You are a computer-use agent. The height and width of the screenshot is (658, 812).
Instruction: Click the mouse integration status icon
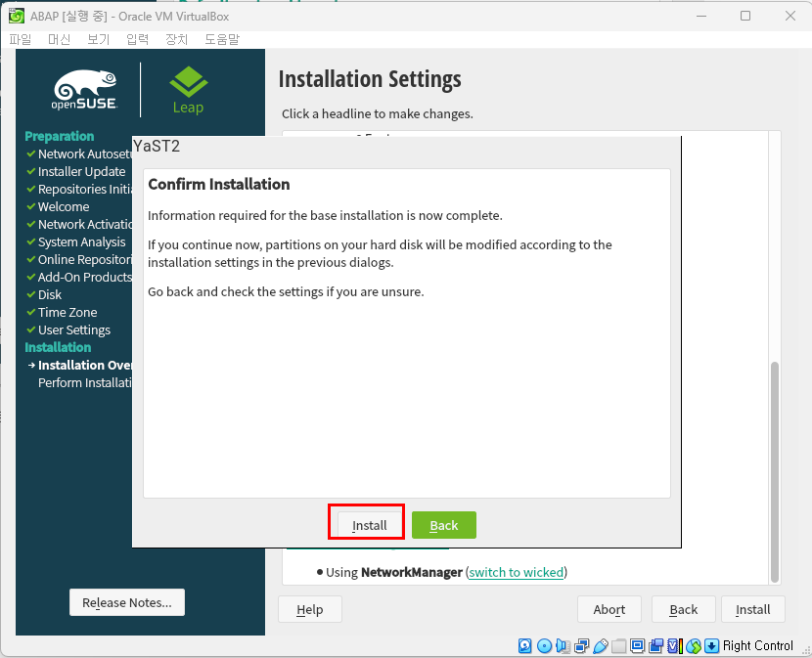694,645
